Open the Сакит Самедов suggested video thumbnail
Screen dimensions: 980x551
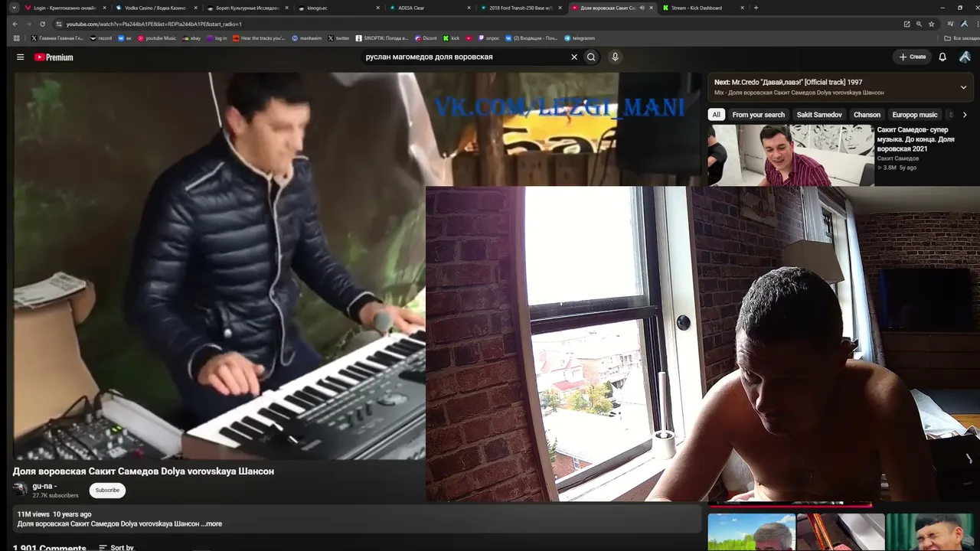coord(791,155)
